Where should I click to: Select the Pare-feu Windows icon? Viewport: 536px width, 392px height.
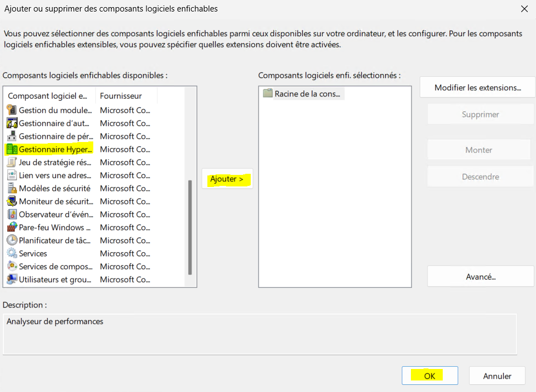click(12, 228)
